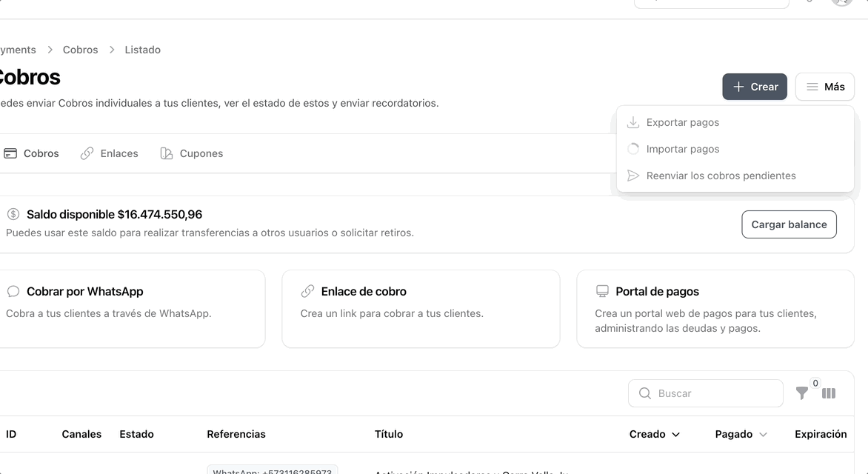This screenshot has width=868, height=474.
Task: Open the Más dropdown menu
Action: pos(824,87)
